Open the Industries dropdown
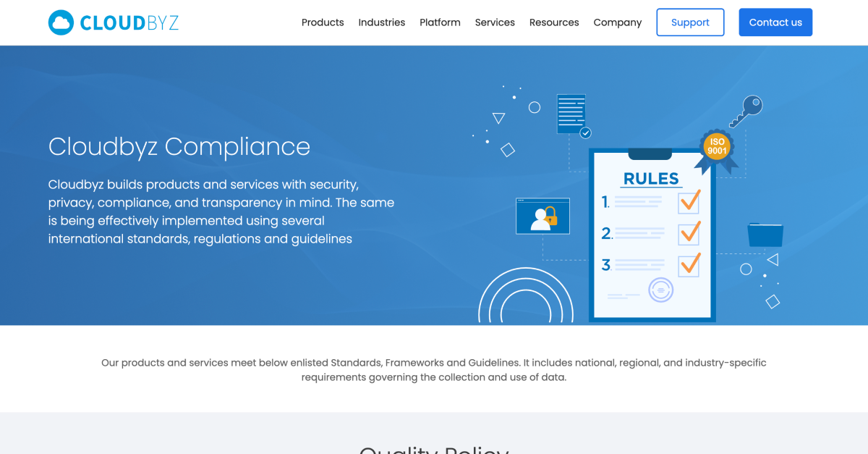This screenshot has height=454, width=868. coord(382,22)
